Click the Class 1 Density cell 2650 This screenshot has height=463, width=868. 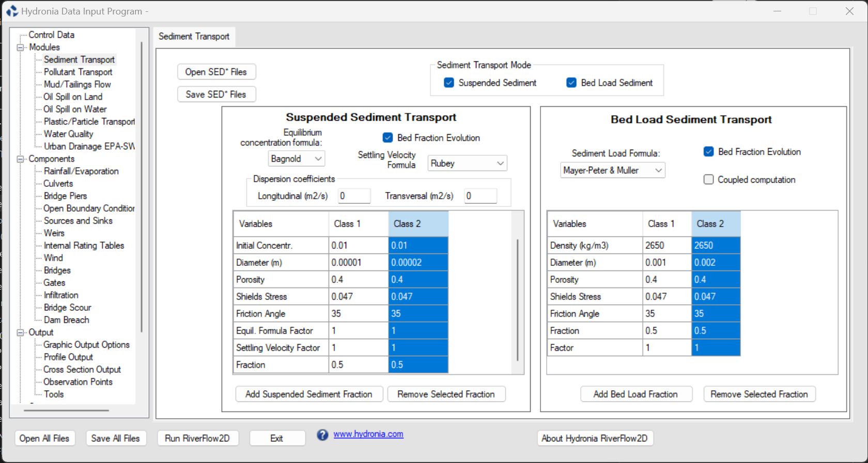click(667, 246)
